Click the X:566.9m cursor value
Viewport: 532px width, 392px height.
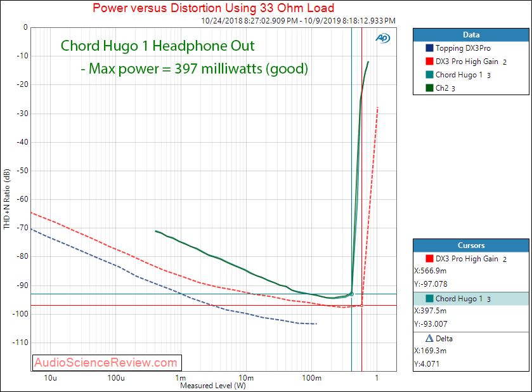tap(430, 271)
